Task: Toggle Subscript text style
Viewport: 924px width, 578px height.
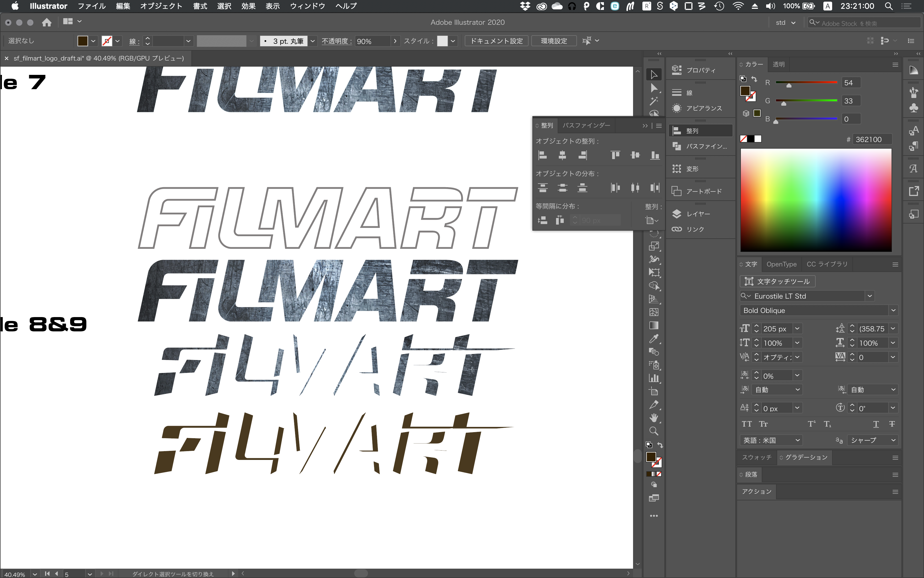Action: pyautogui.click(x=827, y=424)
